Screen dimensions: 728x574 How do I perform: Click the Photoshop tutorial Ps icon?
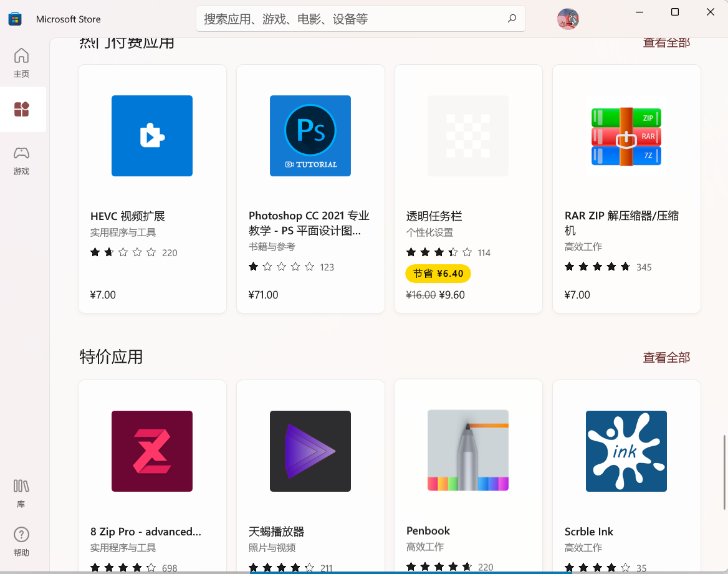[310, 136]
